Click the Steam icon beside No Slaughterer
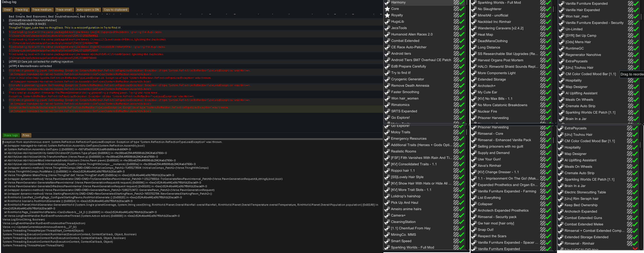The width and height of the screenshot is (644, 253). pyautogui.click(x=474, y=9)
